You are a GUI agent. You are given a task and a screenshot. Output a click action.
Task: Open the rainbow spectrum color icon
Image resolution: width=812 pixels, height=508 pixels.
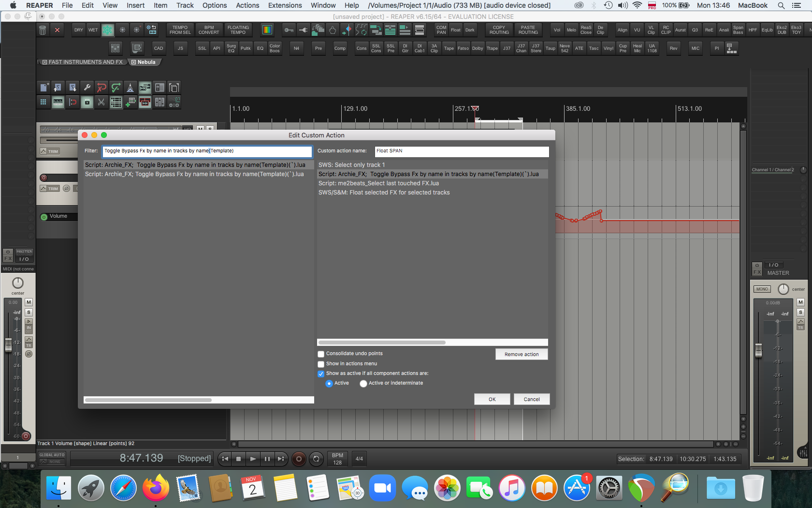(x=267, y=30)
